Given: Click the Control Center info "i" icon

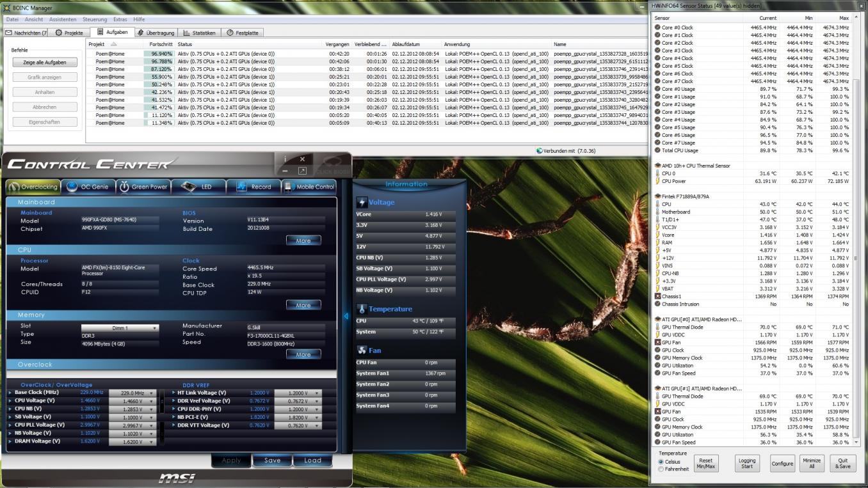Looking at the screenshot, I should (285, 159).
